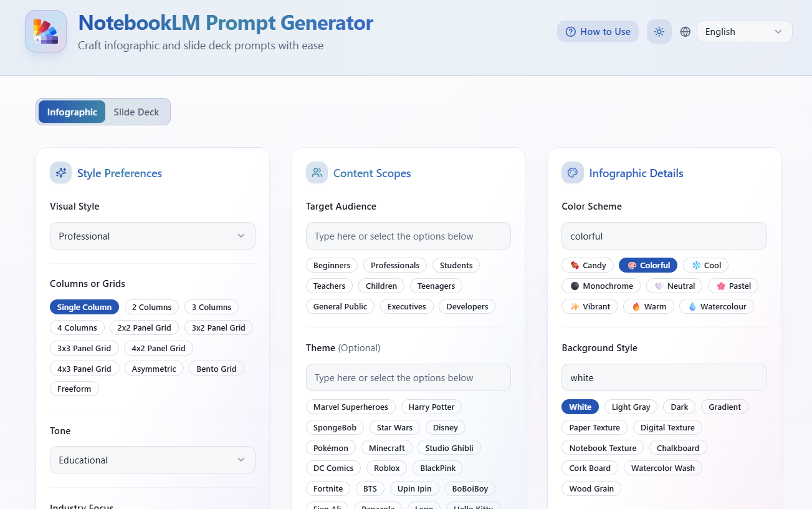This screenshot has width=812, height=509.
Task: Pick the Children audience chip
Action: click(381, 286)
